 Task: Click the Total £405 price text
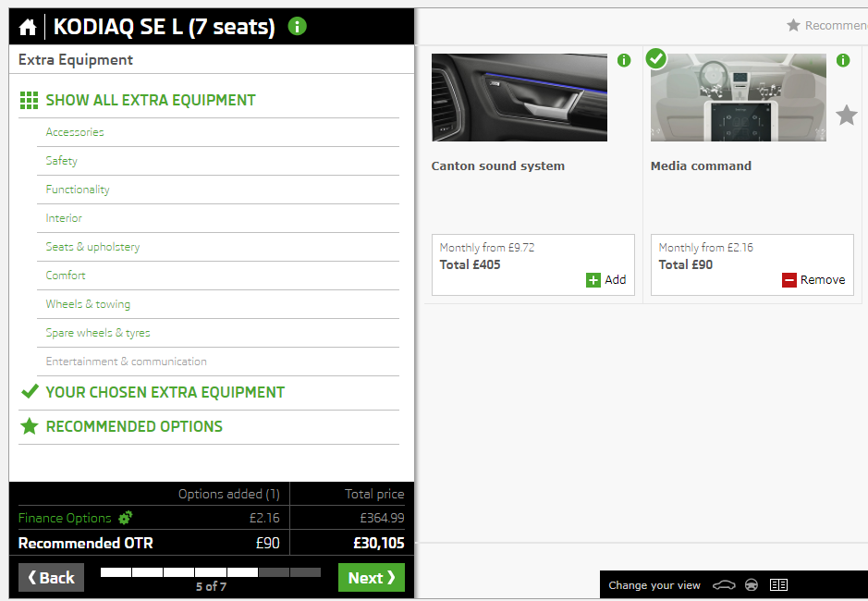coord(470,264)
